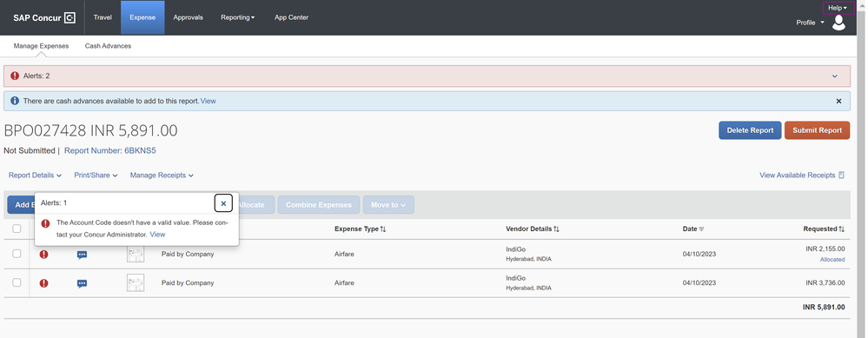Open comment icon on INR 3,736.00 row
Screen dimensions: 868x338
[82, 284]
